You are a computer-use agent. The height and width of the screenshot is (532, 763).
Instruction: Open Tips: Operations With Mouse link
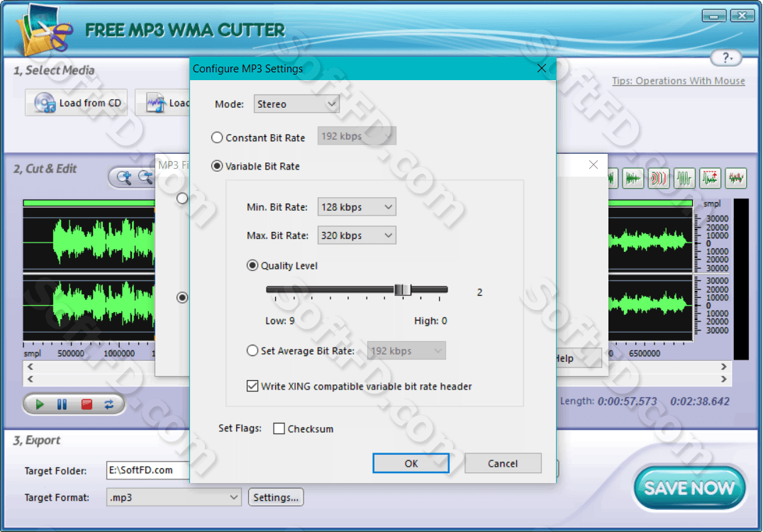679,81
